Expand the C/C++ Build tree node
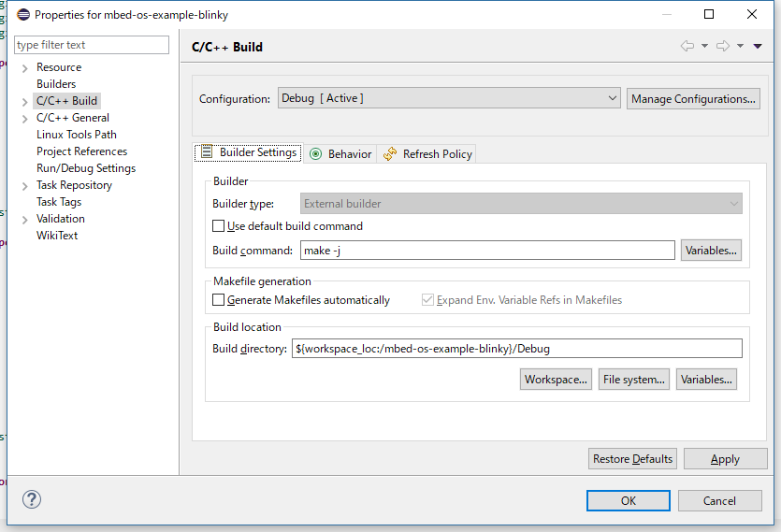Screen dimensions: 781x532 coord(25,102)
